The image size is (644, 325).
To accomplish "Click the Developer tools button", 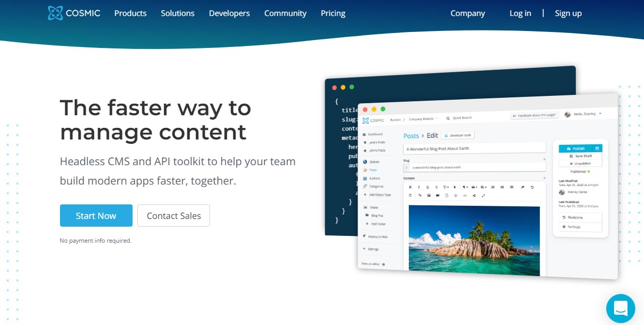I will pos(458,136).
